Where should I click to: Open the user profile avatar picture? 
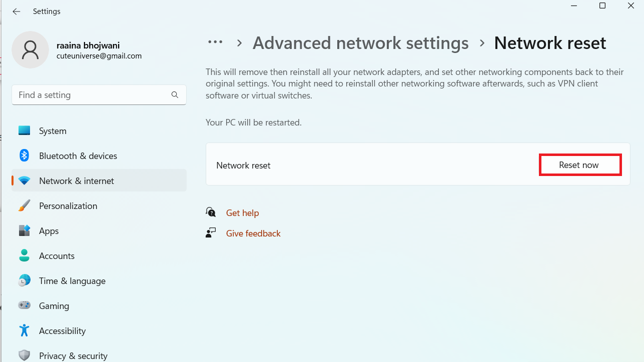point(30,50)
